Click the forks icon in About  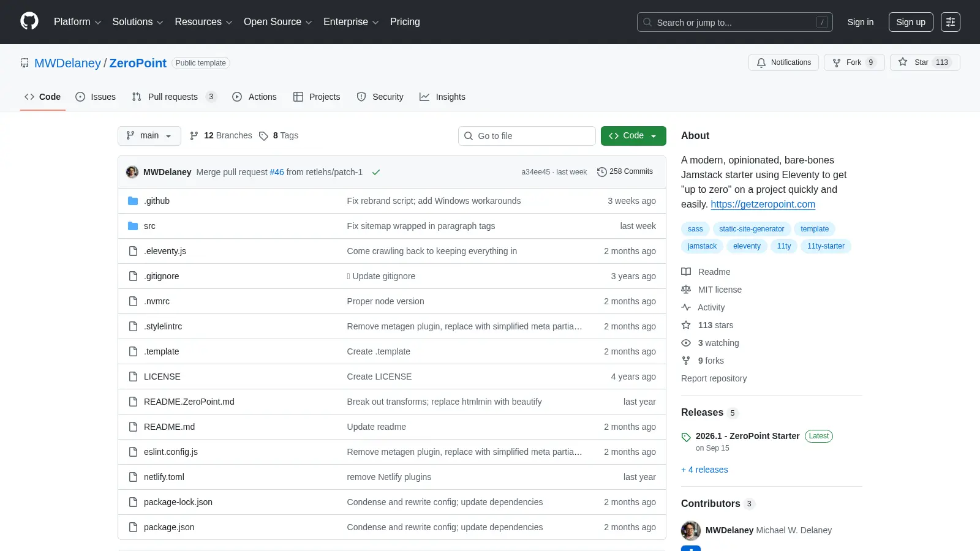(x=686, y=361)
